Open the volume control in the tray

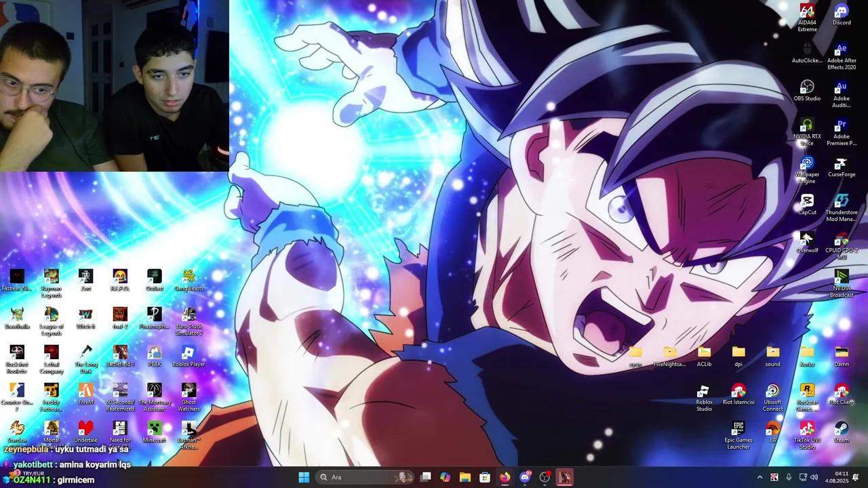pos(814,477)
